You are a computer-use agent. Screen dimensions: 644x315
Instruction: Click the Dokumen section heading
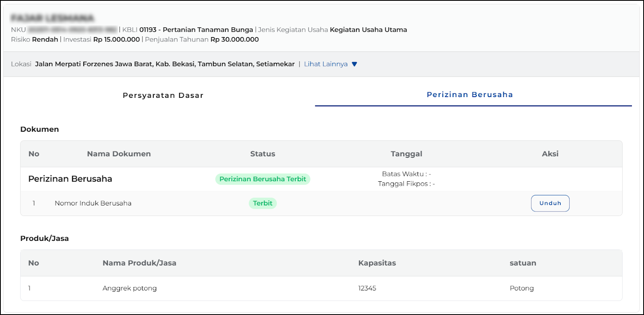pos(39,129)
